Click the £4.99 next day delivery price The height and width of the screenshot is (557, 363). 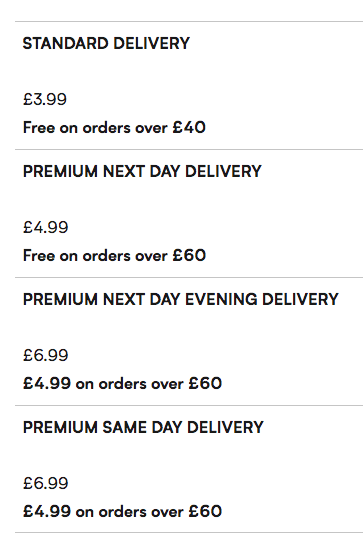coord(45,227)
